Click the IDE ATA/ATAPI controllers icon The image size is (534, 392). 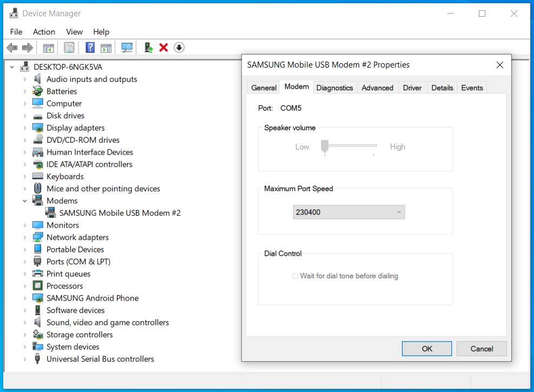[x=37, y=164]
